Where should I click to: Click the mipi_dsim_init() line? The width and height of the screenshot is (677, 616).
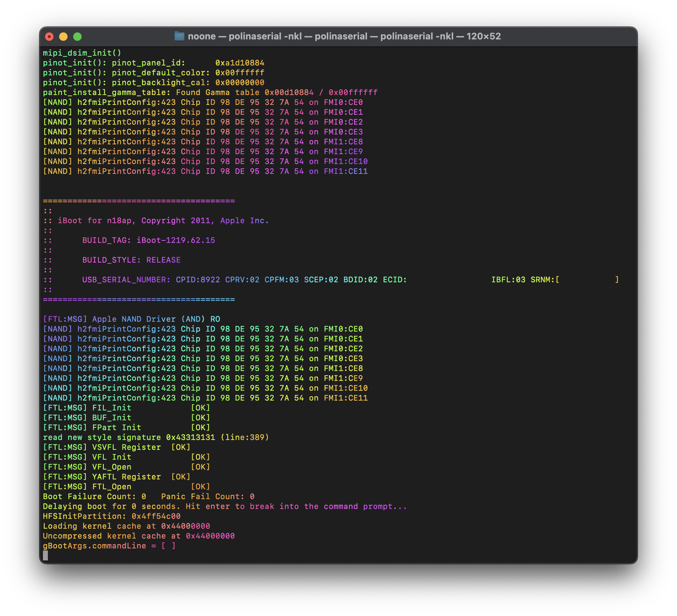point(82,53)
